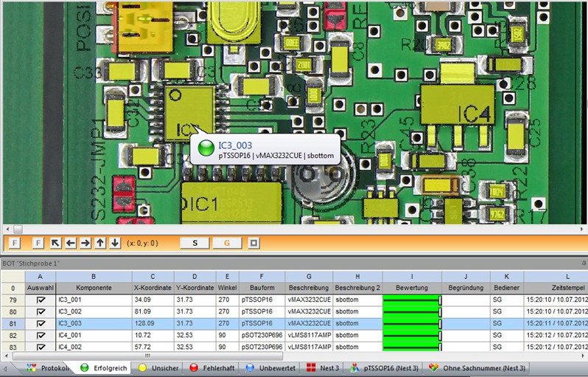588x377 pixels.
Task: Switch to the Fehlerhaft tab
Action: 213,368
